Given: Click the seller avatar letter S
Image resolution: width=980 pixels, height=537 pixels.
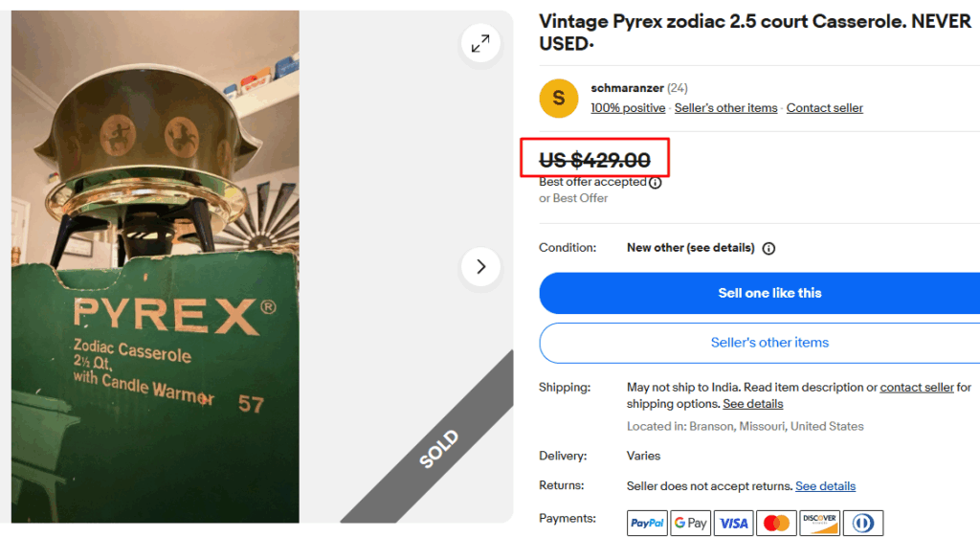Looking at the screenshot, I should 559,99.
